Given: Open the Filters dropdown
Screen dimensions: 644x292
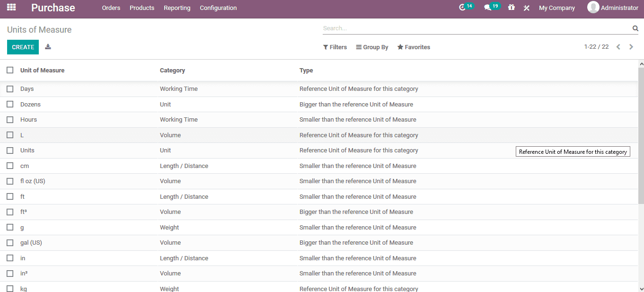Looking at the screenshot, I should point(335,47).
